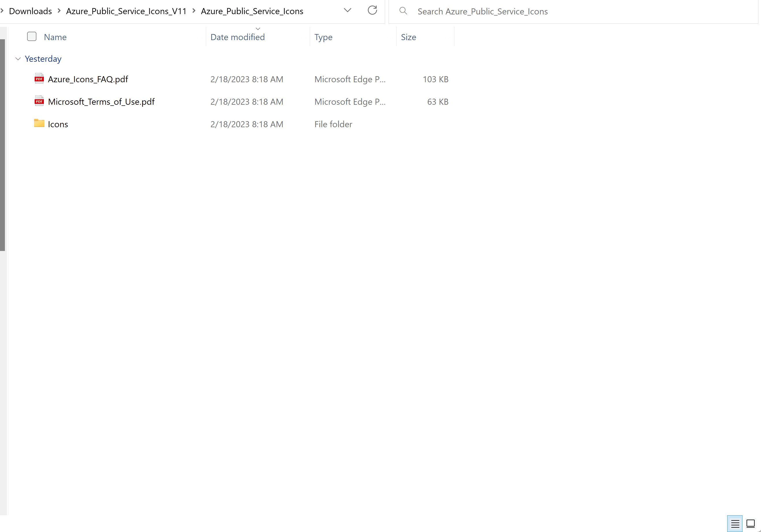Screen dimensions: 761x532
Task: Switch to Large icons view icon
Action: coord(750,524)
